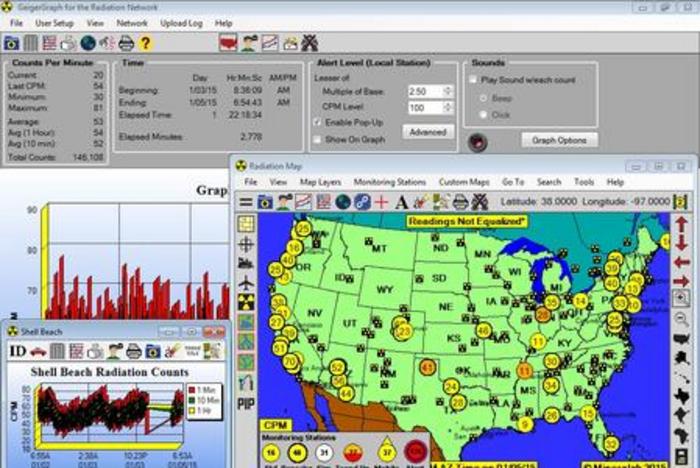Click the Multiple of Base value field
Screen dimensions: 700x468
click(425, 91)
